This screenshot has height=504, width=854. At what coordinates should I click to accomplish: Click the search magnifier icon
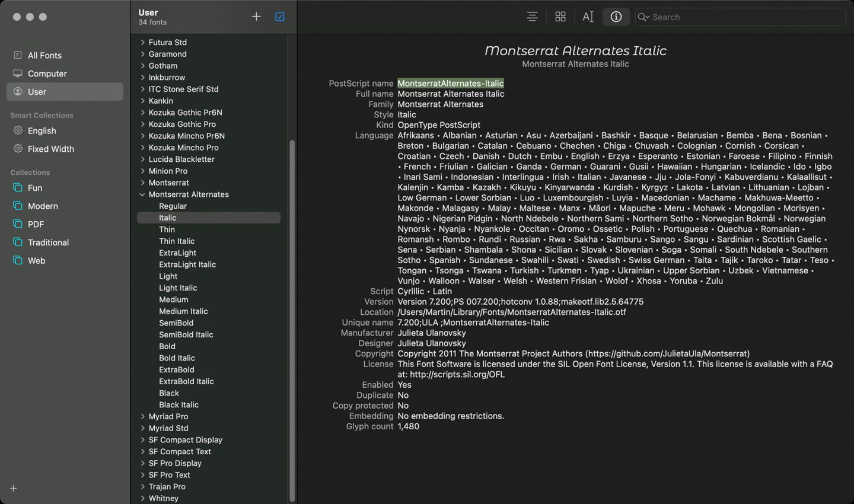coord(643,17)
